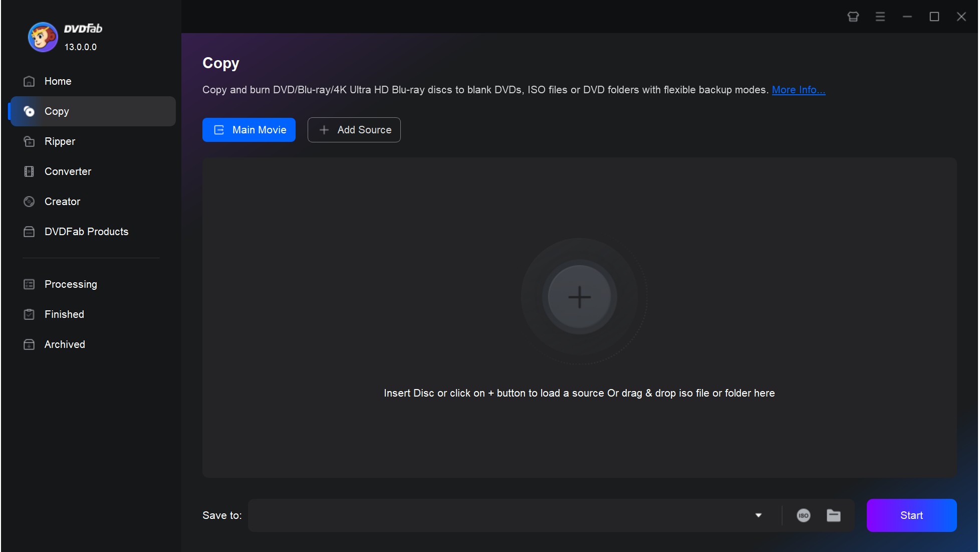980x552 pixels.
Task: Click the ISO output format icon
Action: 804,514
